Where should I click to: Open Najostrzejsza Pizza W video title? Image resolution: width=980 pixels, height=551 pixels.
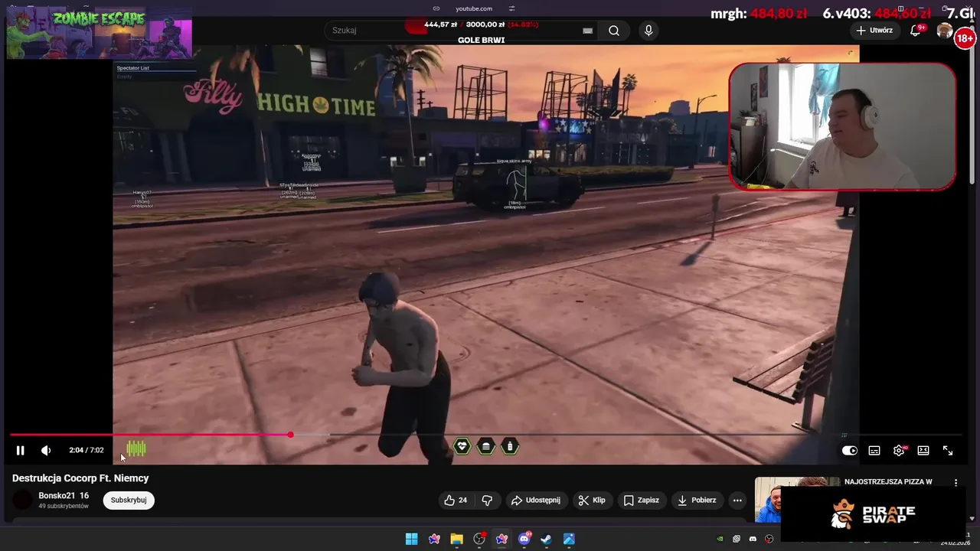click(x=888, y=482)
